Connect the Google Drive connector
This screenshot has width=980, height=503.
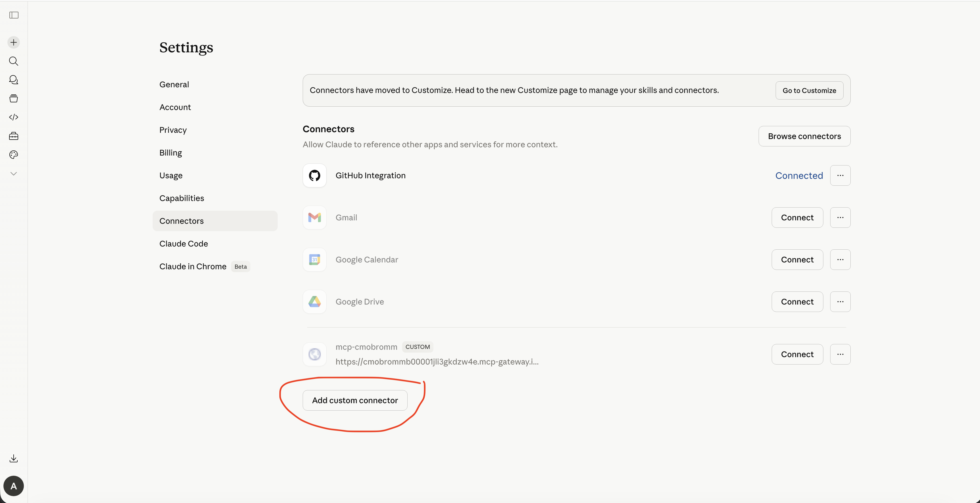click(797, 302)
